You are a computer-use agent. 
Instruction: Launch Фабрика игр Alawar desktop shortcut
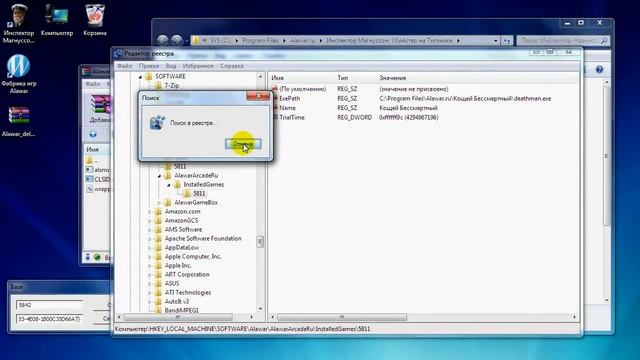click(19, 74)
